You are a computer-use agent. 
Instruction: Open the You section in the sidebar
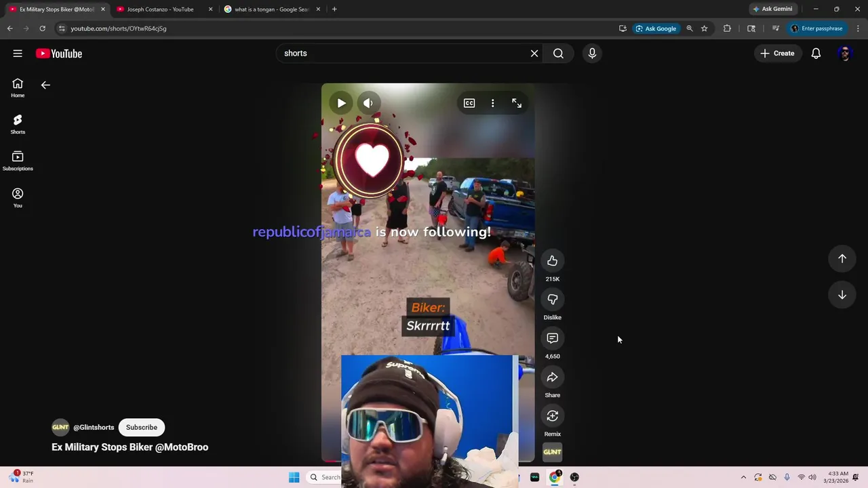click(x=18, y=198)
